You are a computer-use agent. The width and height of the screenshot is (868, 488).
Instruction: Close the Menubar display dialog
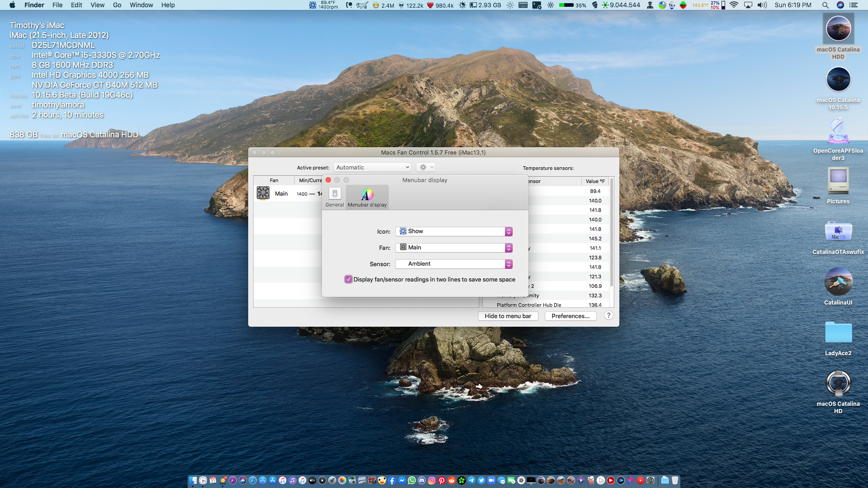click(328, 180)
